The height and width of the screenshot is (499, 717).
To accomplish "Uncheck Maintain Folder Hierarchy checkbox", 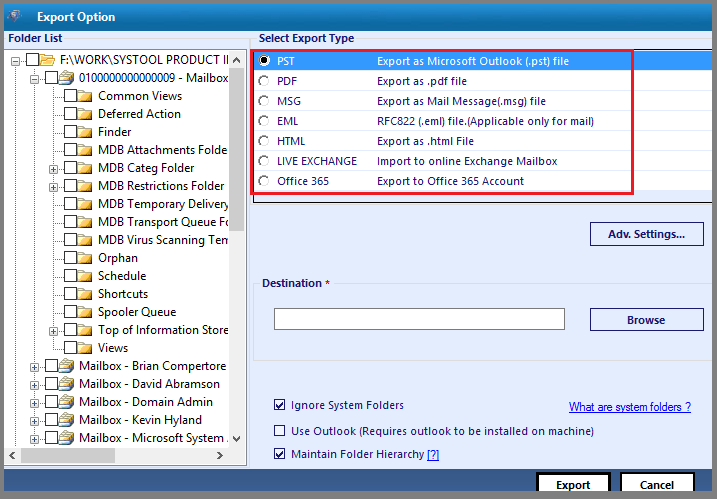I will [x=279, y=454].
